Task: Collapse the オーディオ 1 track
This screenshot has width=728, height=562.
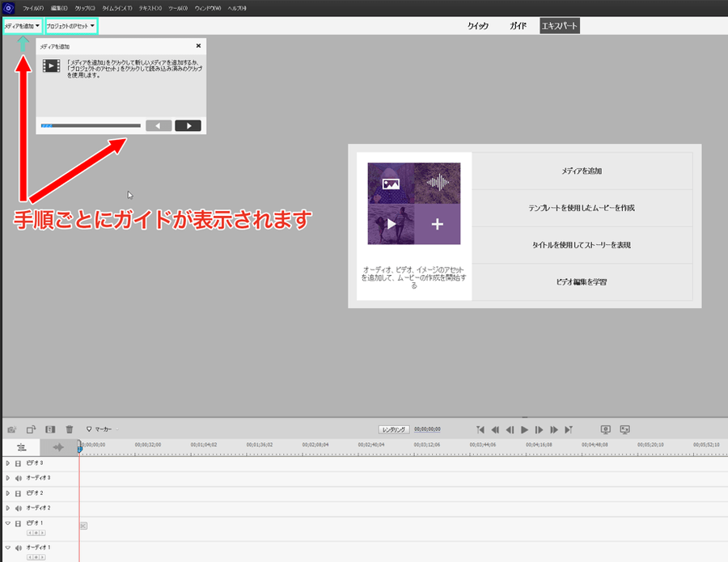Action: point(8,547)
